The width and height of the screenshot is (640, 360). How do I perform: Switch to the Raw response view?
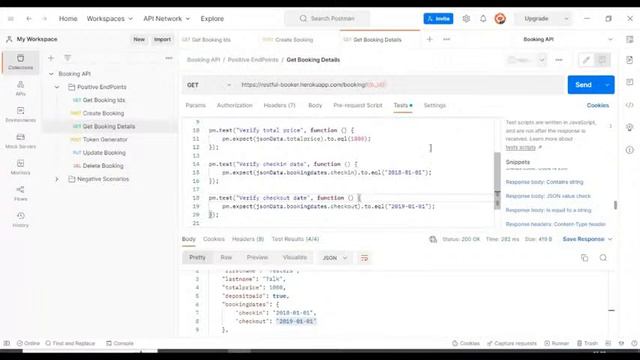[x=226, y=258]
